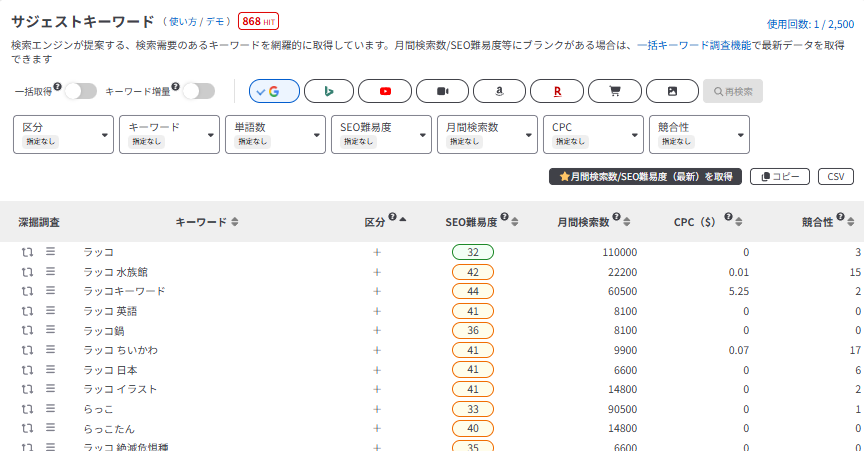The width and height of the screenshot is (864, 451).
Task: Open the 使い方 link
Action: [x=183, y=22]
